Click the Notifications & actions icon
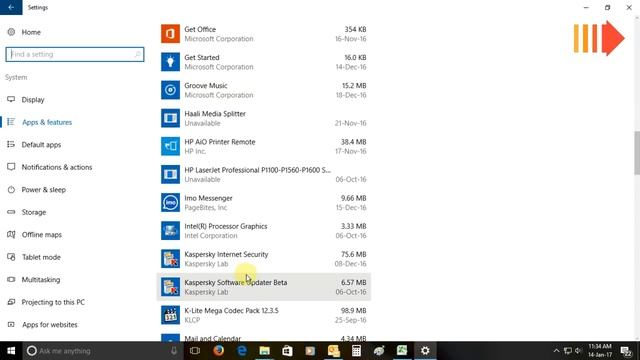 click(x=11, y=167)
